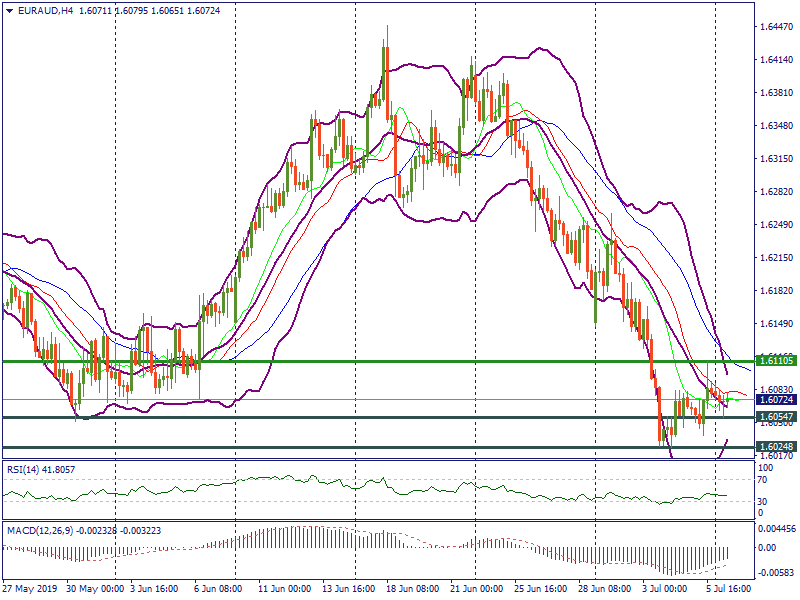Select the current price tag 1.60724
This screenshot has width=800, height=600.
tap(776, 399)
